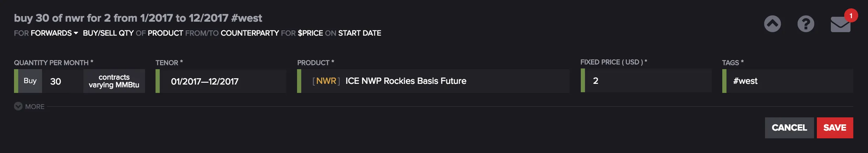Click the SAVE button
Image resolution: width=868 pixels, height=153 pixels.
click(835, 128)
